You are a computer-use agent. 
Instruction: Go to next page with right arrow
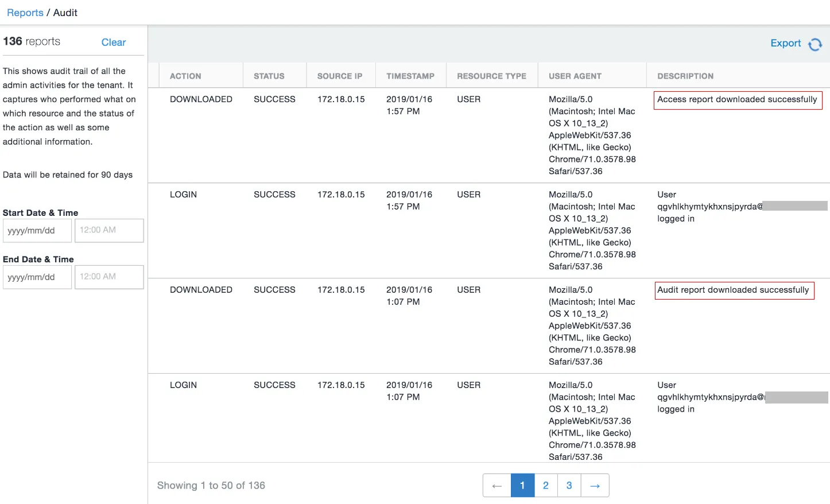click(595, 486)
